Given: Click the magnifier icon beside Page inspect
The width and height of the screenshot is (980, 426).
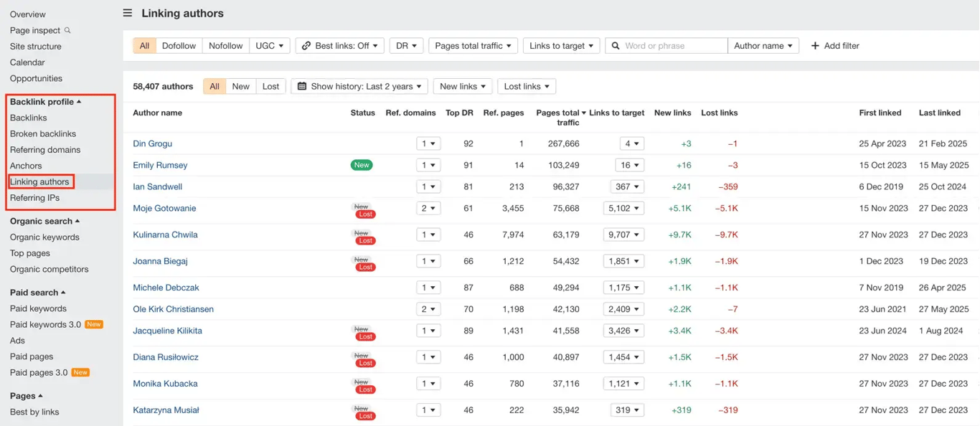Looking at the screenshot, I should point(68,30).
